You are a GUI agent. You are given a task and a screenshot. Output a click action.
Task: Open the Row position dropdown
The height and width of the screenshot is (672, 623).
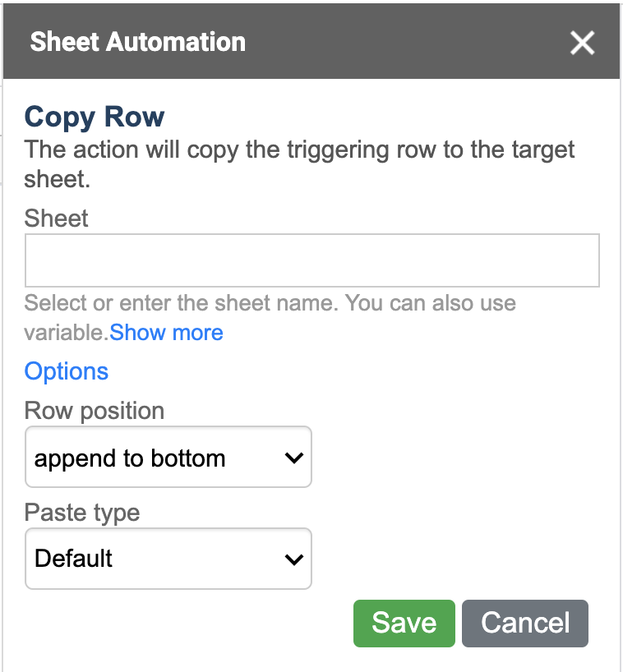click(x=168, y=457)
